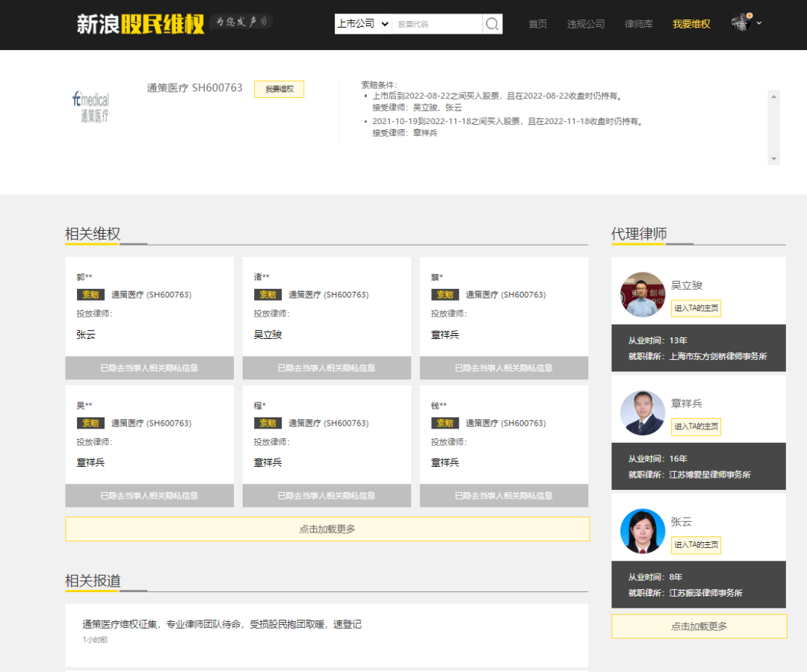
Task: Click the 通策医疗 fc medical logo
Action: [x=91, y=107]
